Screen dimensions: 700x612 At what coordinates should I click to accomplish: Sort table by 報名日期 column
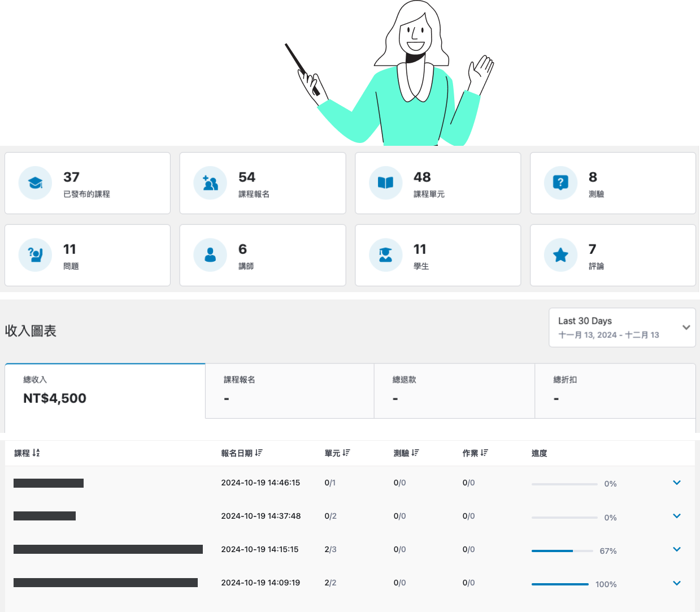pos(241,453)
